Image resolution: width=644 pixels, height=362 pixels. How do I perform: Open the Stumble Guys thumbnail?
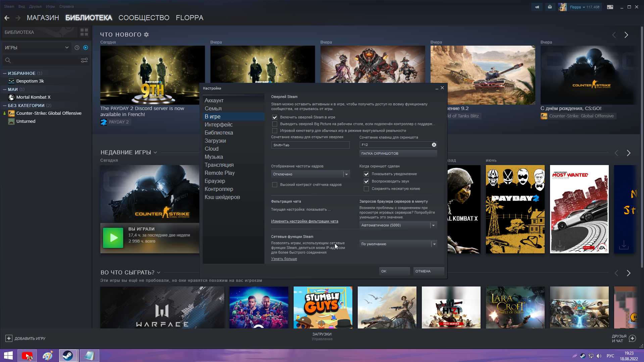(323, 307)
